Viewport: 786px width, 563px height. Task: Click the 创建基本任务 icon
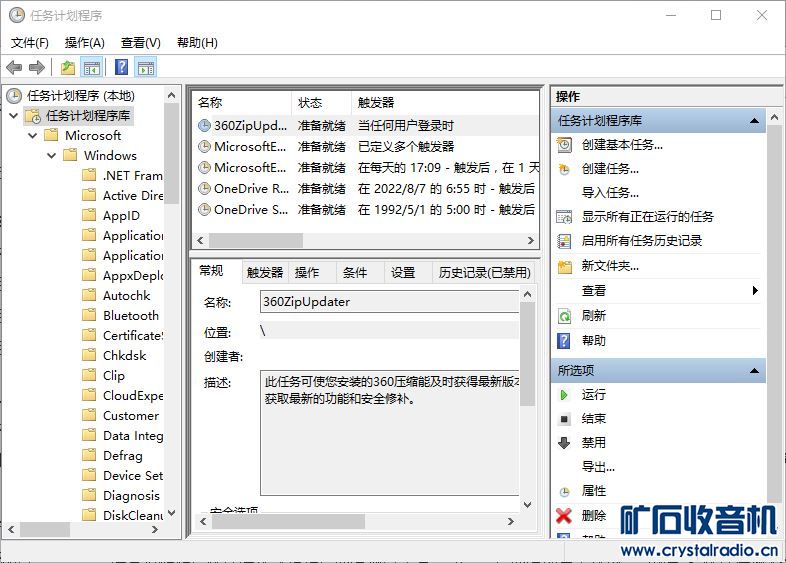tap(564, 145)
